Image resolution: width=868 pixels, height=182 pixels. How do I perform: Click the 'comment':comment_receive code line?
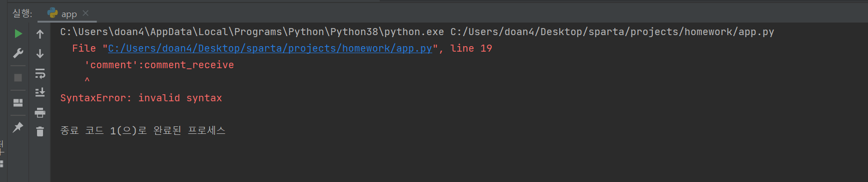pyautogui.click(x=159, y=65)
